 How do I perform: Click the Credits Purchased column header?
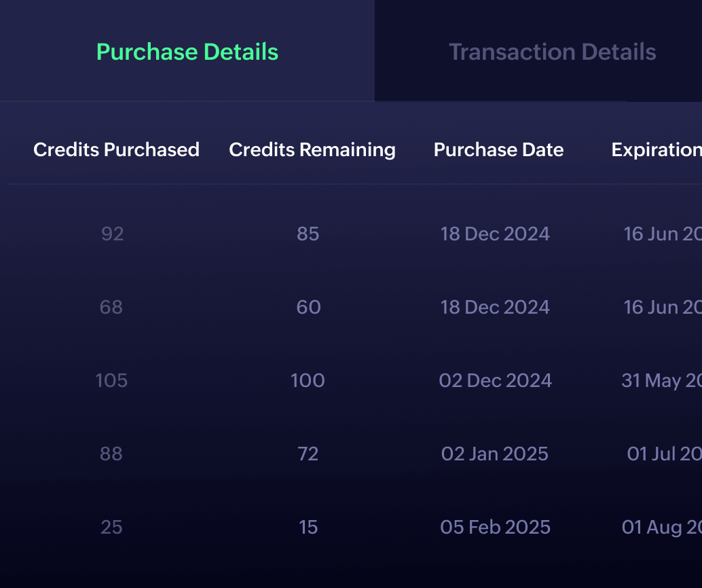click(116, 149)
